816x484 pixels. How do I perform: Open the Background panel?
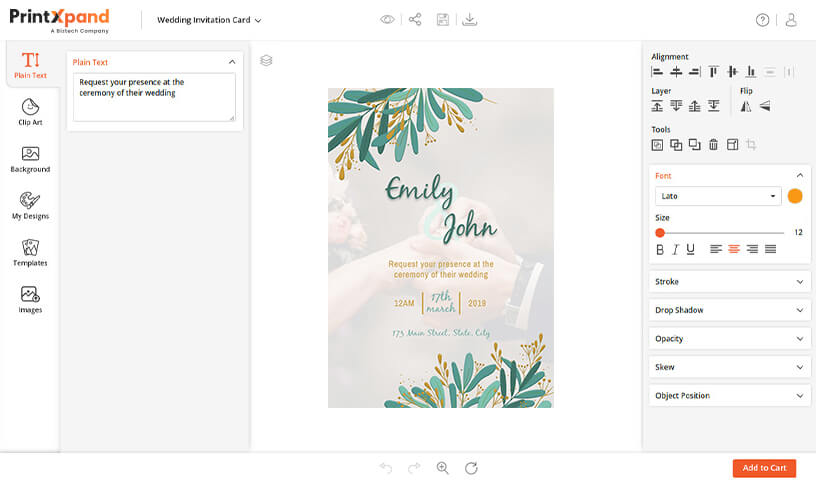[30, 159]
